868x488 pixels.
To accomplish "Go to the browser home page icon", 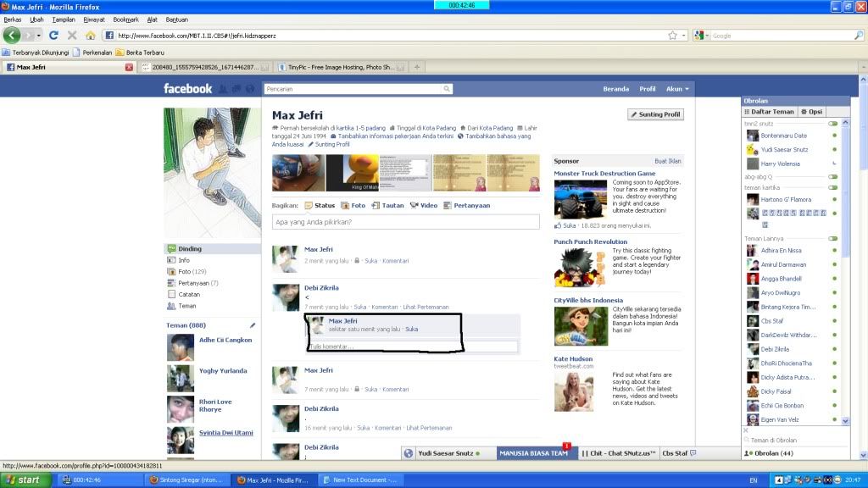I will pyautogui.click(x=90, y=36).
